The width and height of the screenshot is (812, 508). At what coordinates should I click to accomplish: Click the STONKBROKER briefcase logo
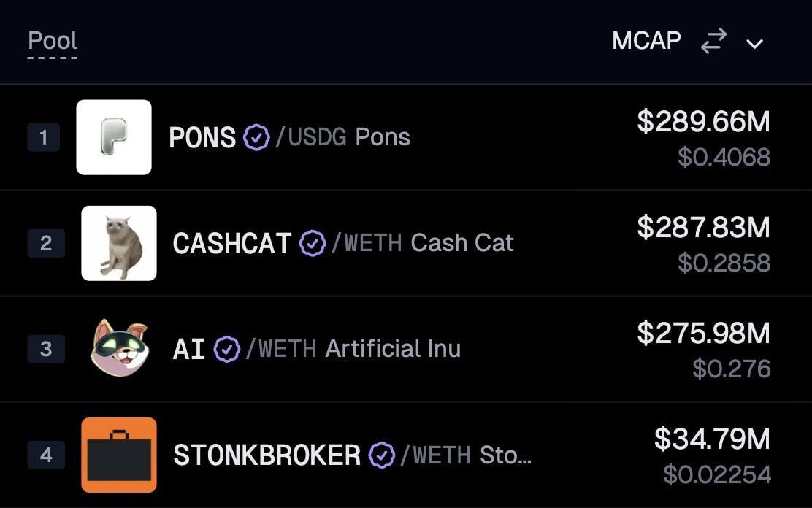[x=119, y=455]
